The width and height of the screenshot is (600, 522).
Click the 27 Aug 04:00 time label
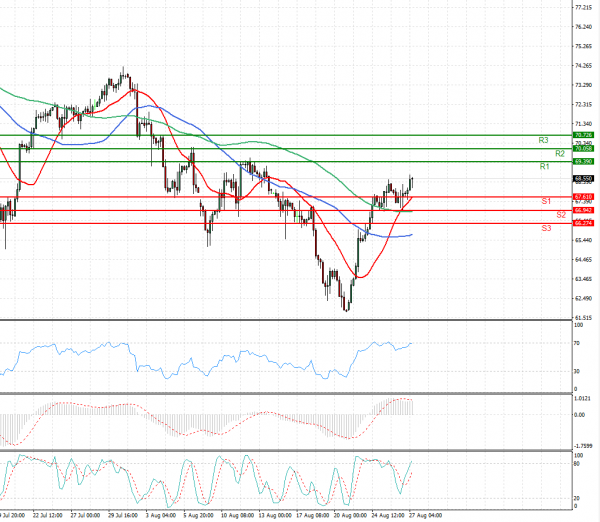click(x=424, y=516)
